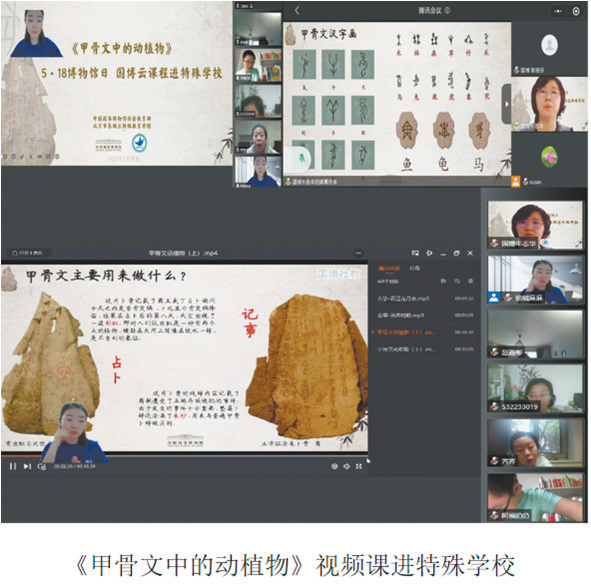The width and height of the screenshot is (591, 587).
Task: Go back using the Tencent Meeting chevron
Action: click(x=297, y=11)
